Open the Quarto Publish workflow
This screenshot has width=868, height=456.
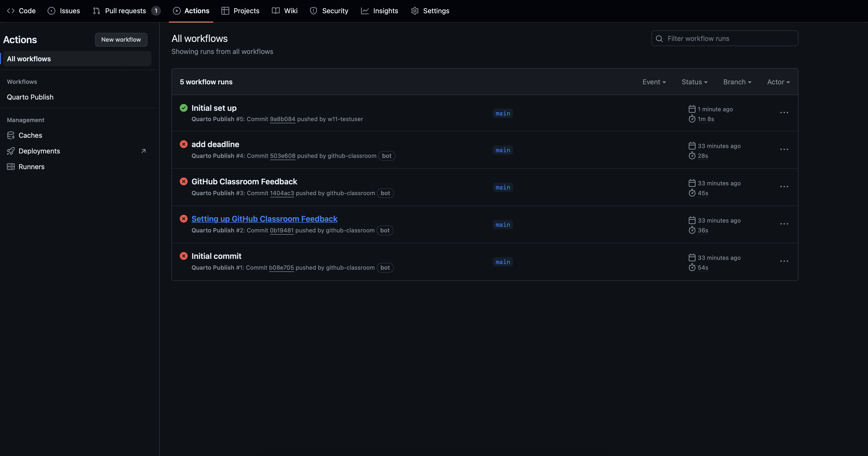[x=30, y=97]
